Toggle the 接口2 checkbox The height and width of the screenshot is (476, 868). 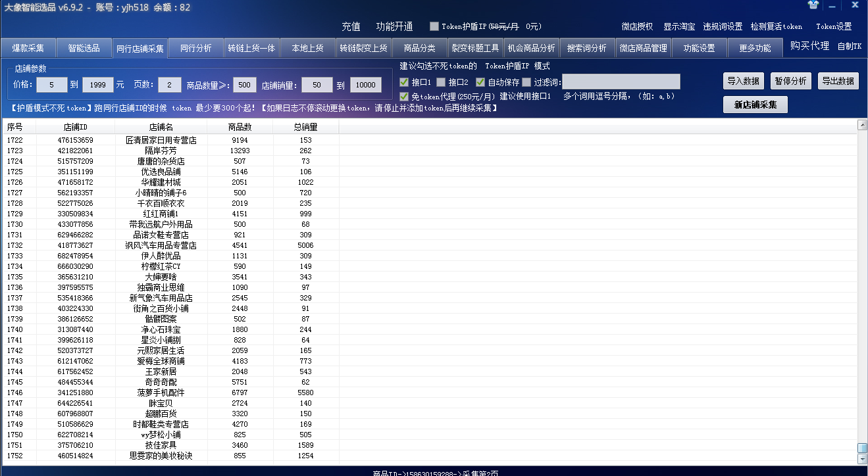(441, 82)
